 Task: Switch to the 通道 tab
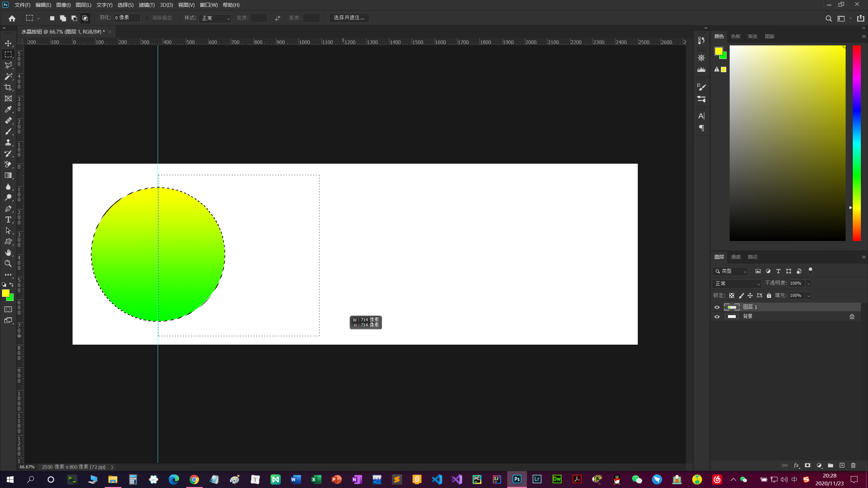735,257
